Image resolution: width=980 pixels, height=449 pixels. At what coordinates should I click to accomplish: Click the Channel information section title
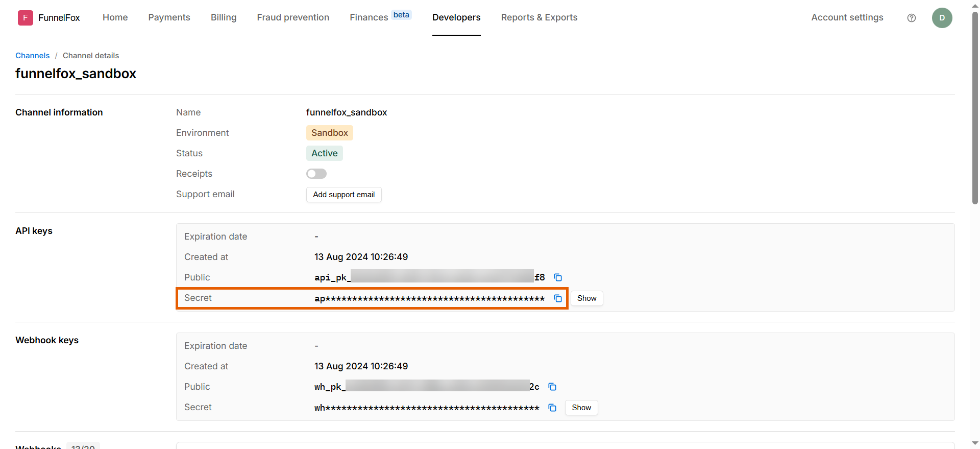coord(59,112)
